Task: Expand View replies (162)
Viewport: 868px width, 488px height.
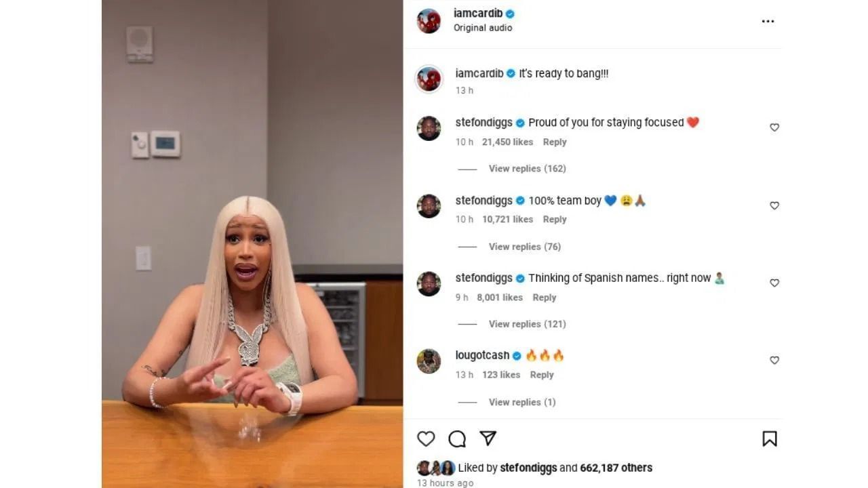Action: [527, 169]
